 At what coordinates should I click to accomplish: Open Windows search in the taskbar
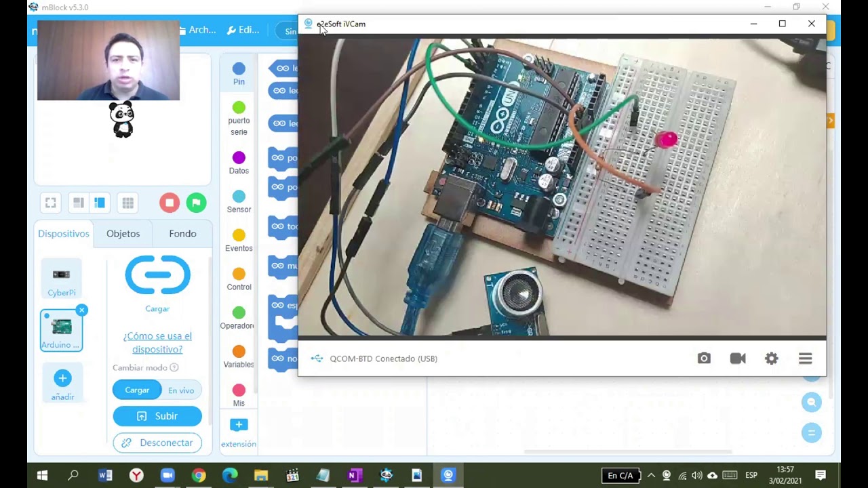point(73,475)
